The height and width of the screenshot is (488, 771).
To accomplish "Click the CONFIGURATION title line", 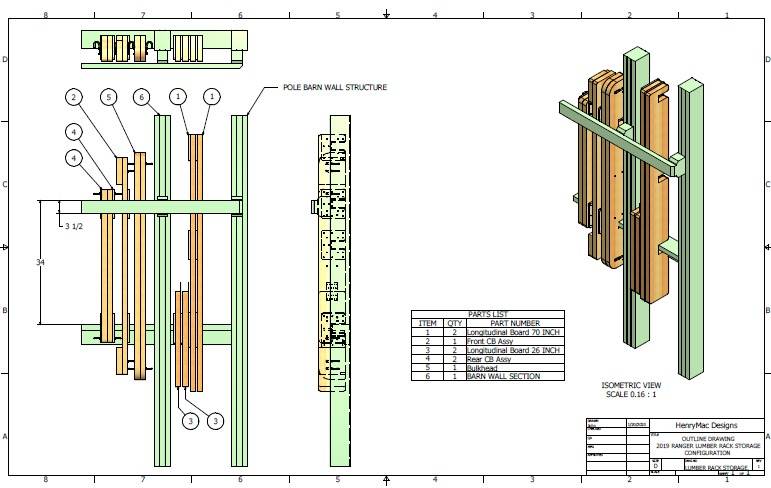I will 708,453.
